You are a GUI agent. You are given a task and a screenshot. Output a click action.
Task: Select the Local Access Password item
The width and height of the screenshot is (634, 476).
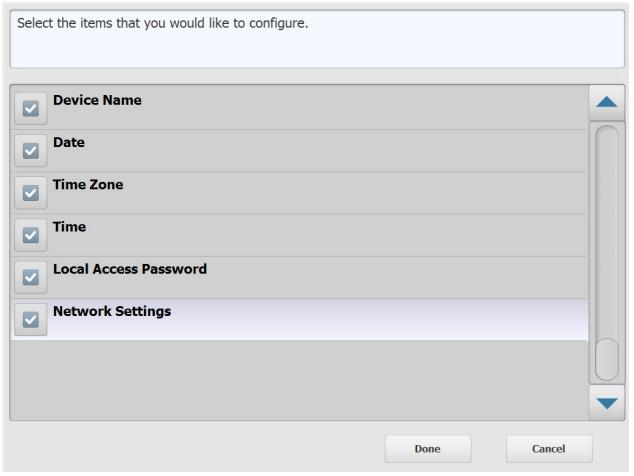[299, 277]
